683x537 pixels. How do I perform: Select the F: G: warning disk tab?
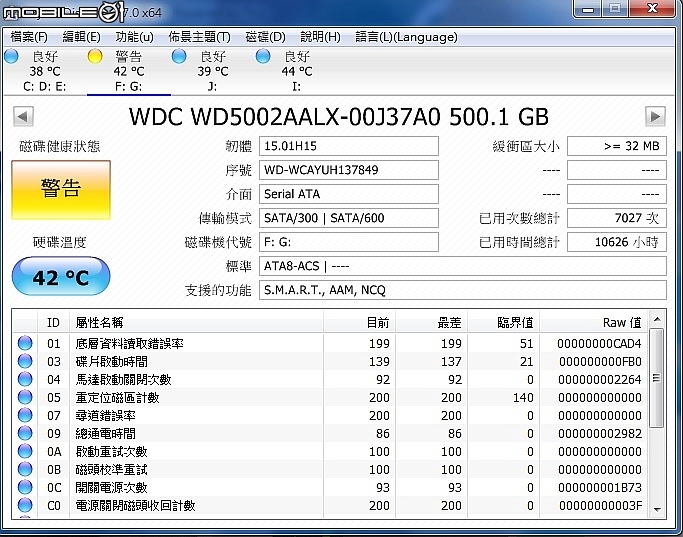[128, 71]
